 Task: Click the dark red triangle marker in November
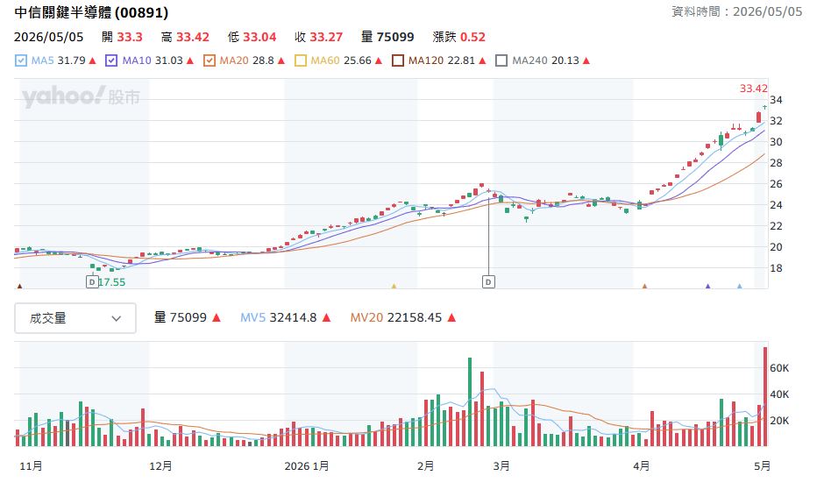click(x=20, y=286)
